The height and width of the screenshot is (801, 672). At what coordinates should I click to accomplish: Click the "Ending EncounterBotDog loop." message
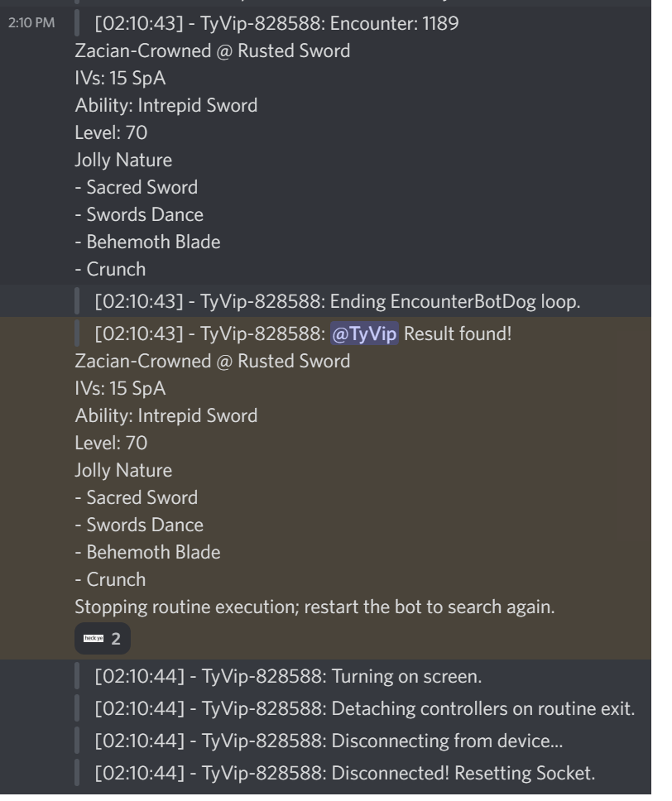(x=338, y=302)
